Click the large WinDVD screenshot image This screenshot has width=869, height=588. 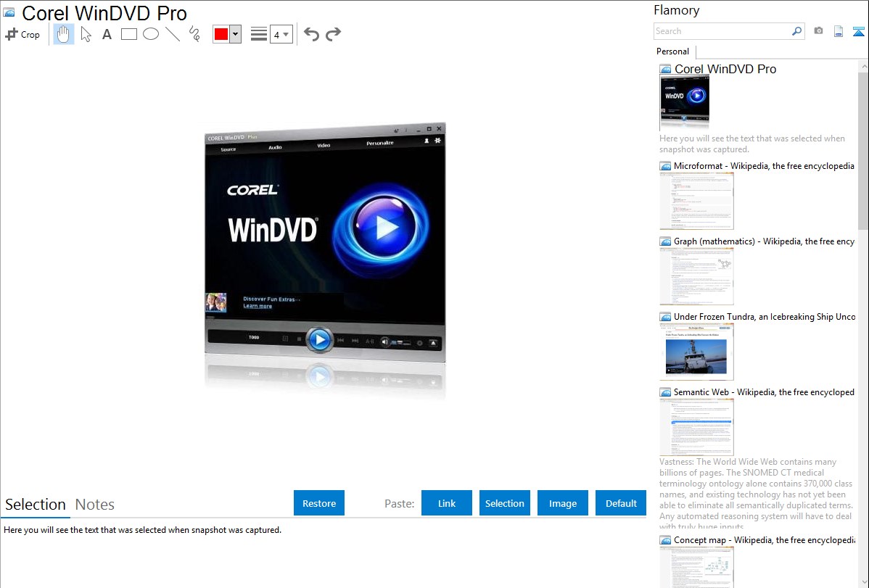(x=325, y=243)
